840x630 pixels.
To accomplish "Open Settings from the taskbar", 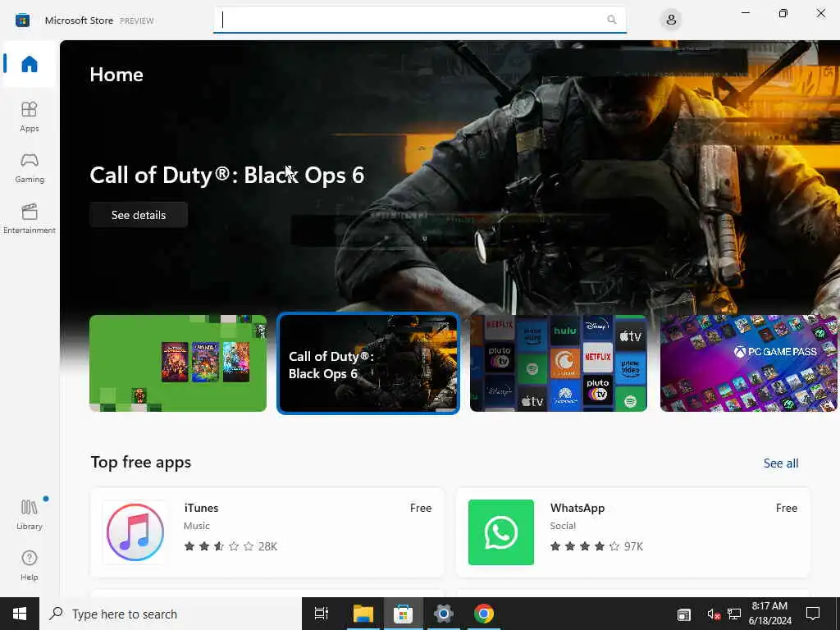I will pyautogui.click(x=444, y=614).
